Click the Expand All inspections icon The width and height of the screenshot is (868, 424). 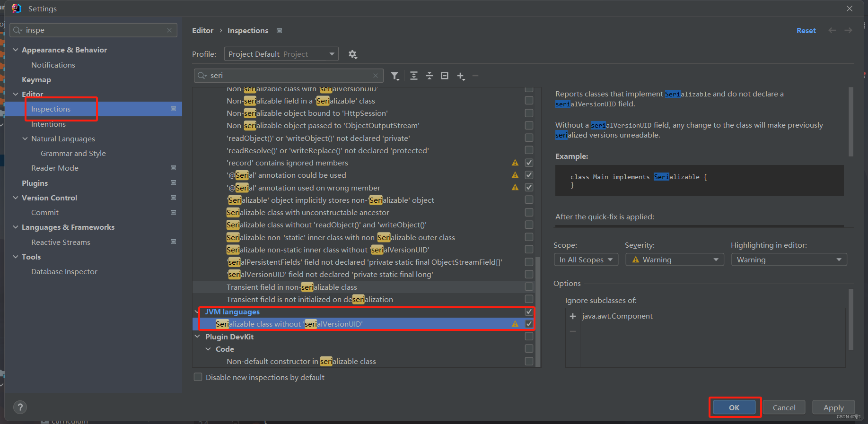click(414, 76)
